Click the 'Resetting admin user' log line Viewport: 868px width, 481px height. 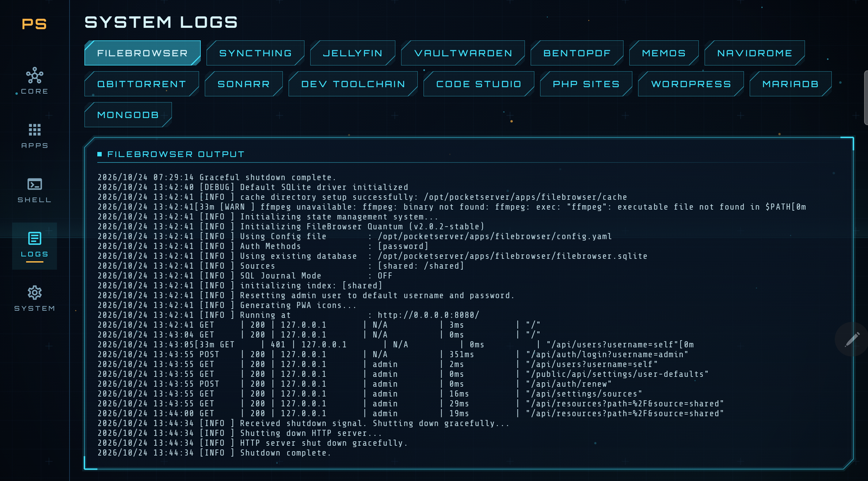[306, 295]
